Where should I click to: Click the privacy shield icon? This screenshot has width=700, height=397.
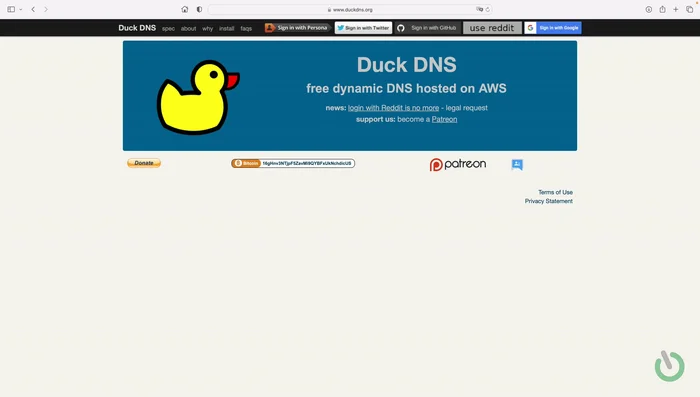pyautogui.click(x=199, y=9)
